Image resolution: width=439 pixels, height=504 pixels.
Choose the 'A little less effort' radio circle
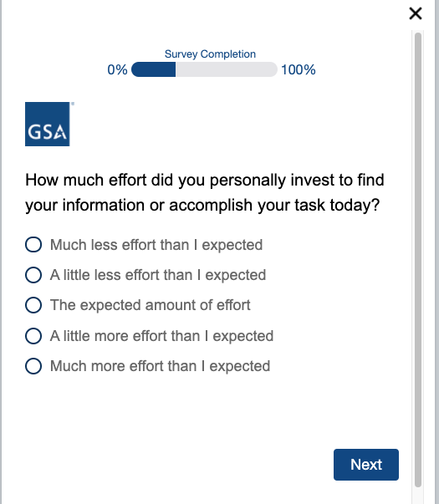[x=33, y=275]
